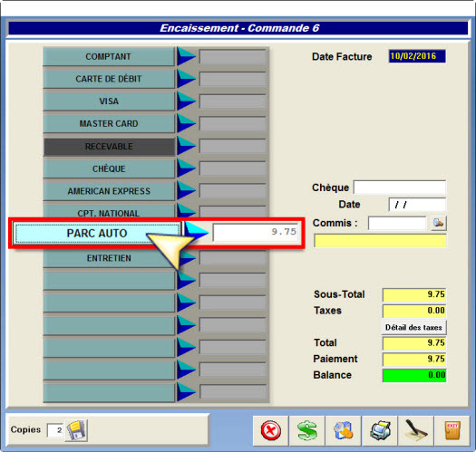
Task: Click the Copies count field
Action: coord(55,430)
